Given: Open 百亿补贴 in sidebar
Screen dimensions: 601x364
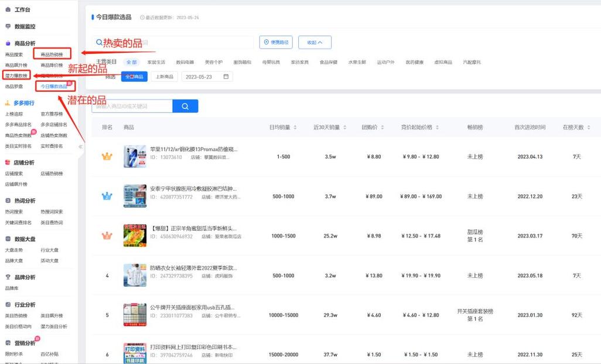Looking at the screenshot, I should pyautogui.click(x=49, y=354).
